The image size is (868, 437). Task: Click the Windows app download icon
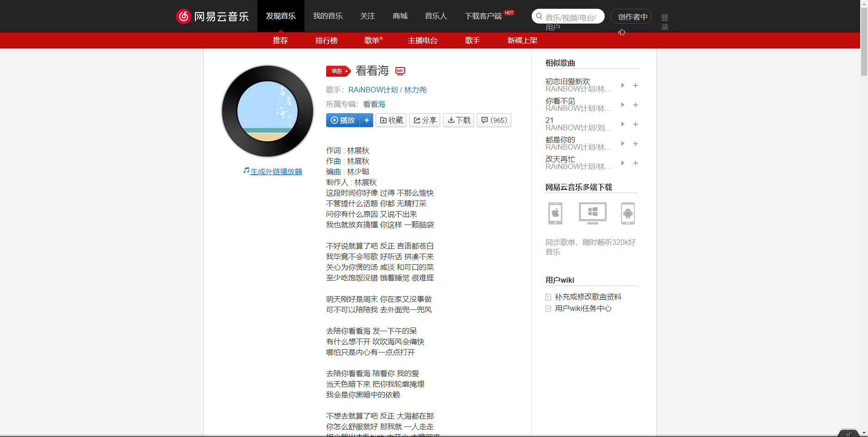(592, 213)
